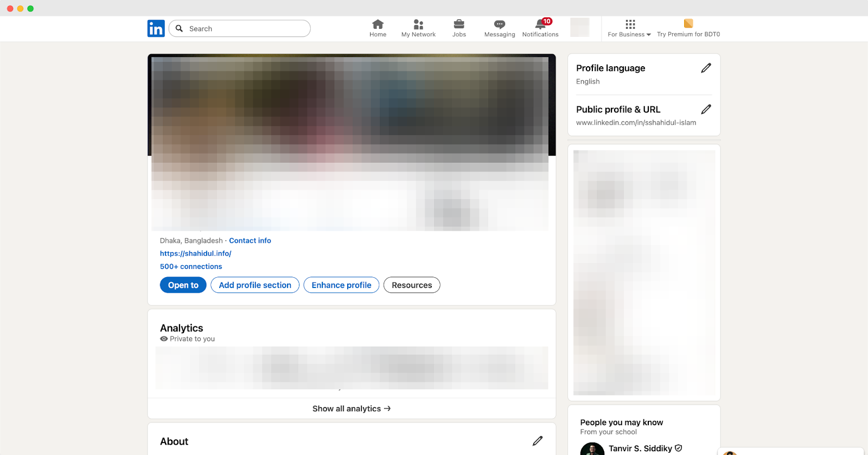The image size is (868, 455).
Task: Open the Contact info link
Action: (x=250, y=241)
